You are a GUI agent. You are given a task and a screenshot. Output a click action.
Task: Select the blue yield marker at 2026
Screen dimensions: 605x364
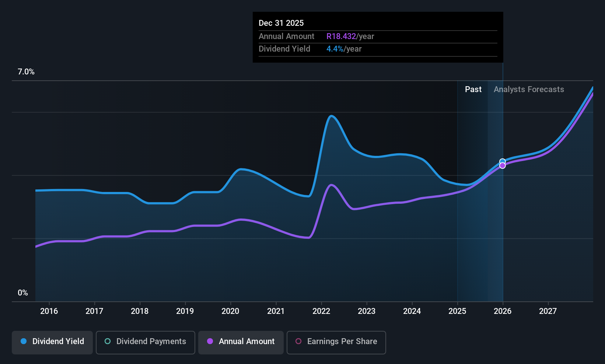point(503,161)
